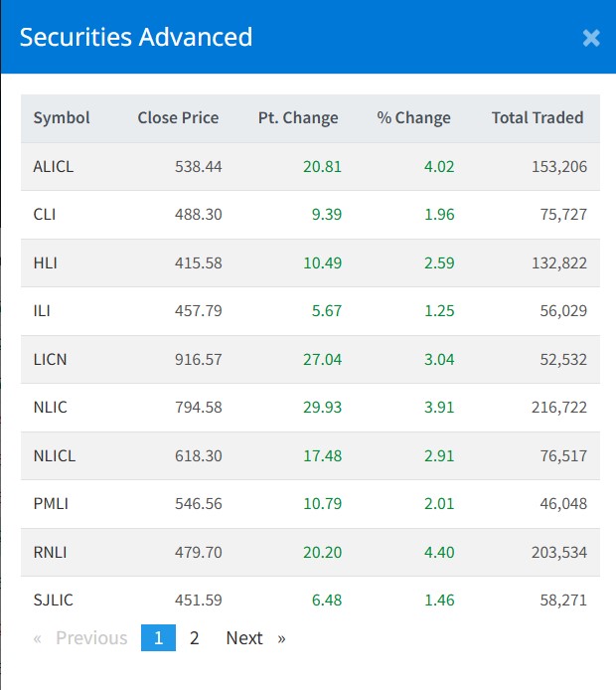Select page 1 in pagination
Viewport: 616px width, 690px height.
158,638
